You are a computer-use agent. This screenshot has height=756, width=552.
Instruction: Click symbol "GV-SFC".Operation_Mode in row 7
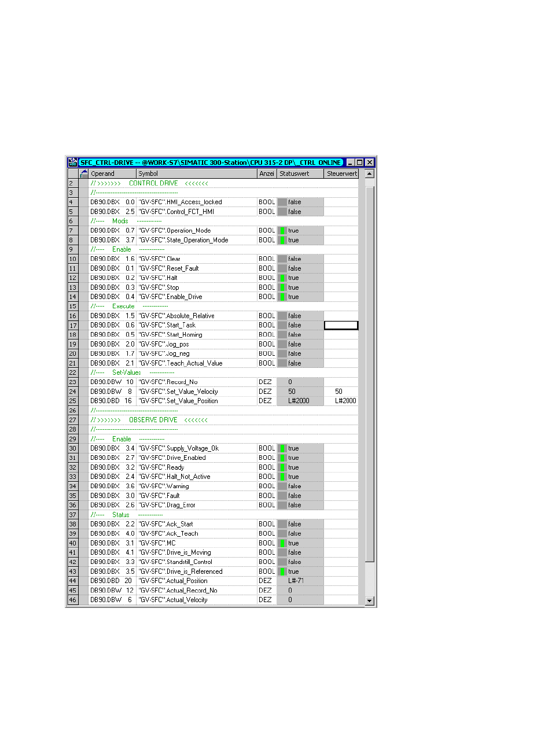[175, 230]
